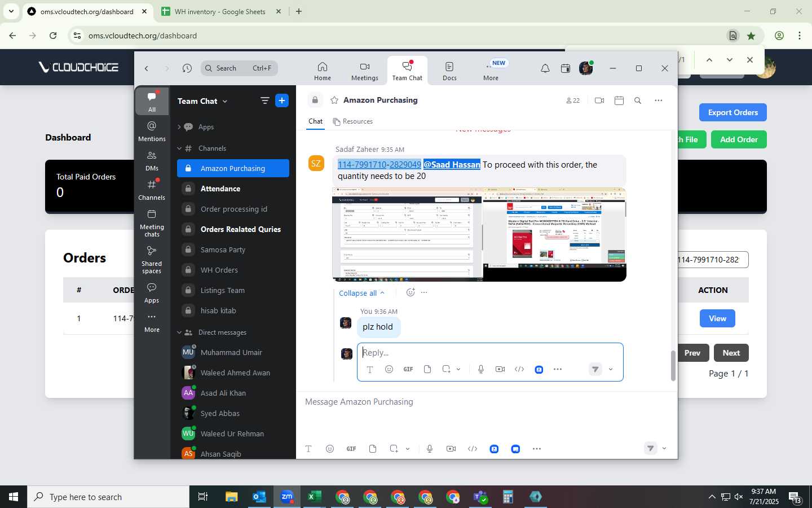This screenshot has height=508, width=812.
Task: Click in the Reply field
Action: pos(489,352)
